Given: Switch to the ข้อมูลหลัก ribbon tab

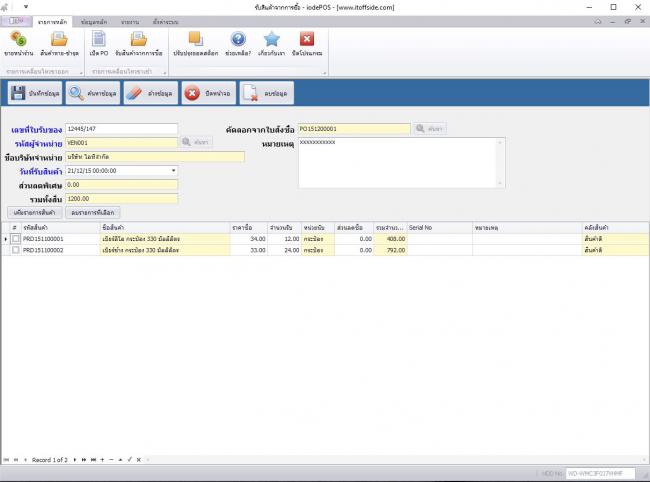Looking at the screenshot, I should pos(95,20).
